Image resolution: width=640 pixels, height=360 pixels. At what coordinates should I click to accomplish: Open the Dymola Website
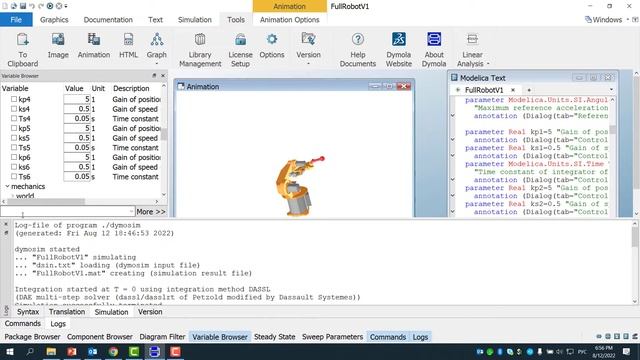point(399,40)
